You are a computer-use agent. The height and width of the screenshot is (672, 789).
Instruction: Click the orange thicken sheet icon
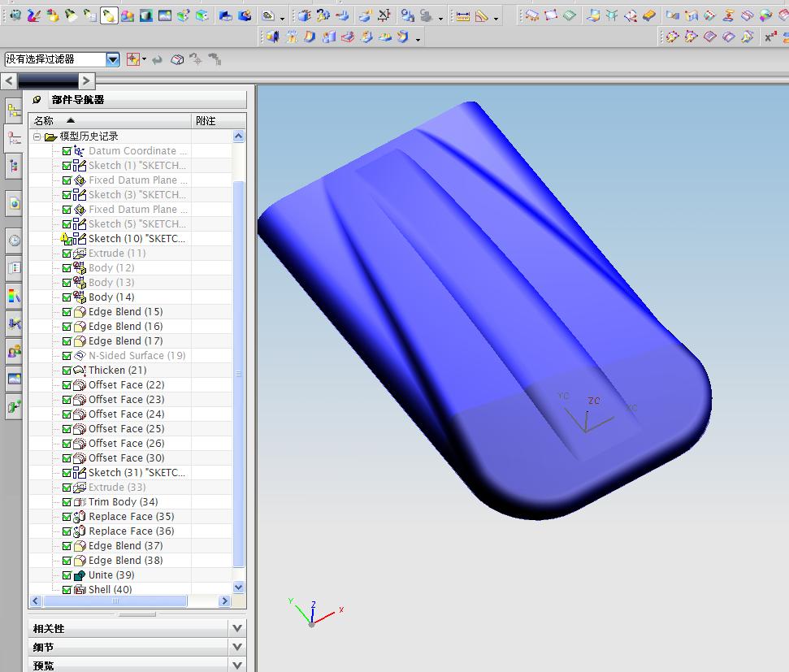point(649,16)
